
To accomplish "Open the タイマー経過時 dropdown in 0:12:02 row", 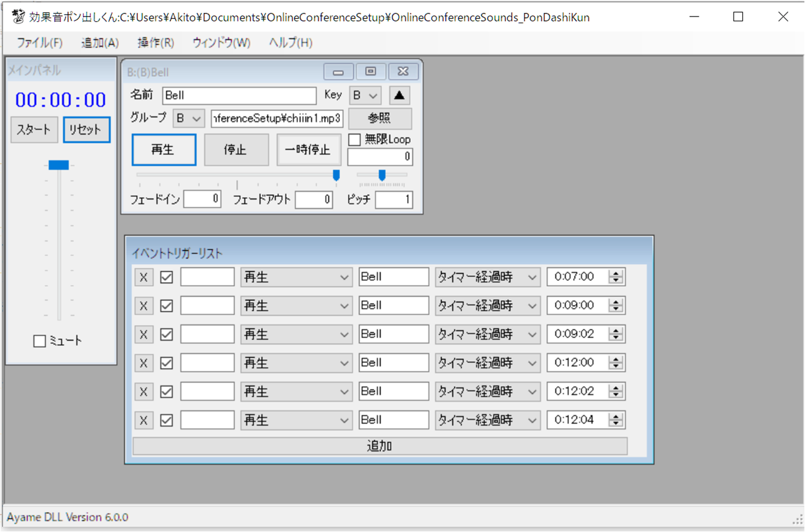I will [488, 392].
